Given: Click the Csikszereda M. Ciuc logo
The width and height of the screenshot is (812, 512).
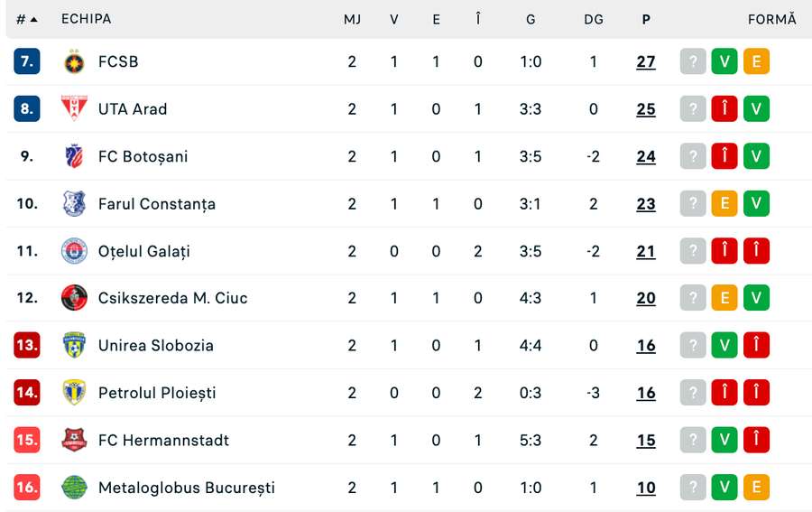Looking at the screenshot, I should pyautogui.click(x=74, y=298).
